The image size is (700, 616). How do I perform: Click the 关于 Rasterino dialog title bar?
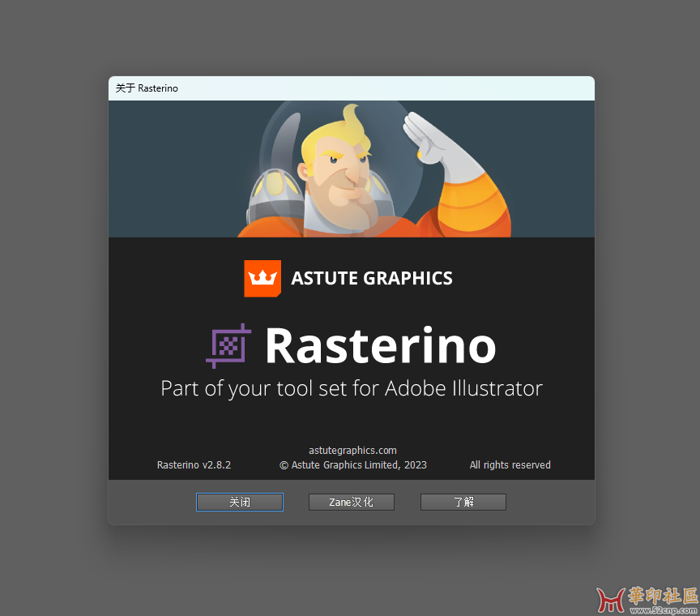[352, 88]
